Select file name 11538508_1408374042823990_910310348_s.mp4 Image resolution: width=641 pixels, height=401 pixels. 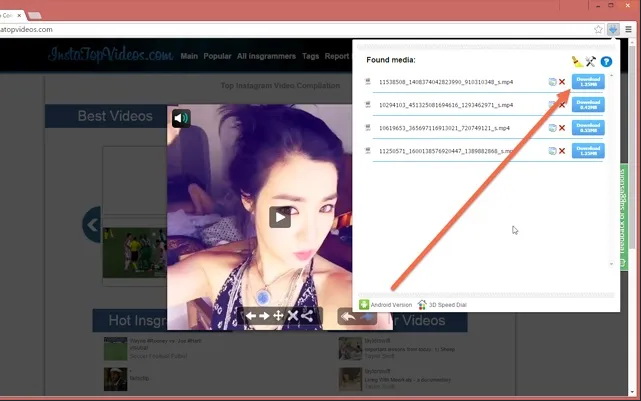coord(446,82)
